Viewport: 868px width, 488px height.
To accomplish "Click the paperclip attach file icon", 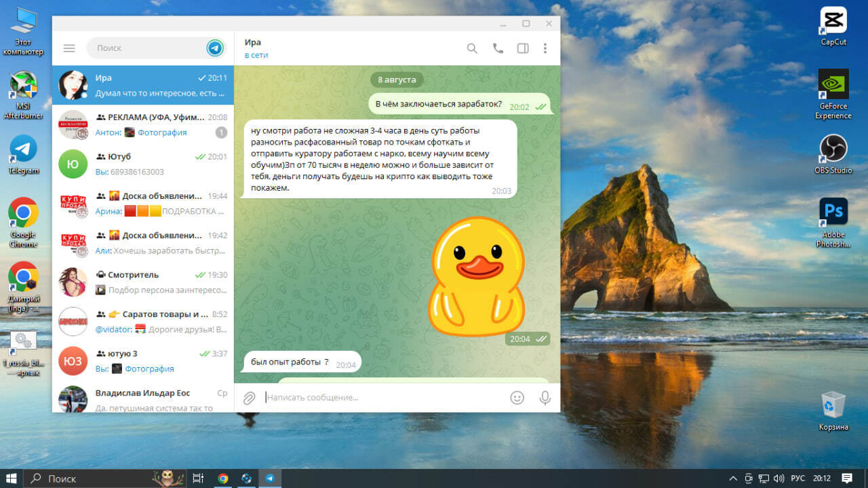I will (x=250, y=398).
